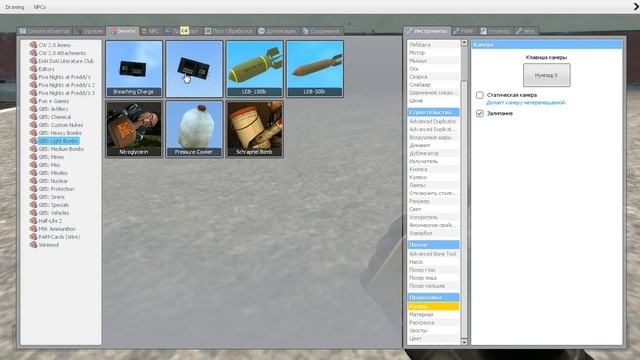Spawn the LEB-50lb bomb
The image size is (640, 360).
(x=315, y=69)
